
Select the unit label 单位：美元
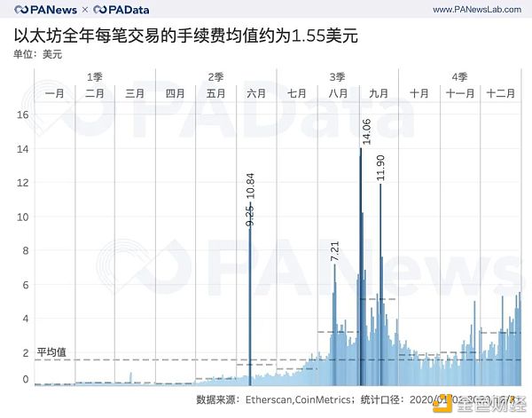coord(37,54)
